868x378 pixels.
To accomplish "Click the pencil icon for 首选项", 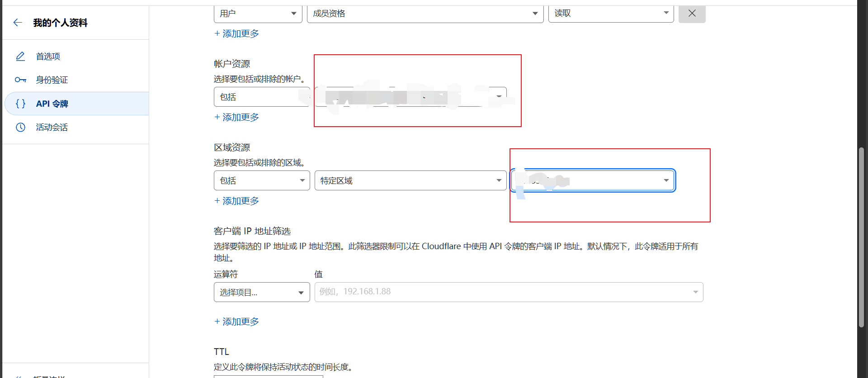I will tap(20, 57).
